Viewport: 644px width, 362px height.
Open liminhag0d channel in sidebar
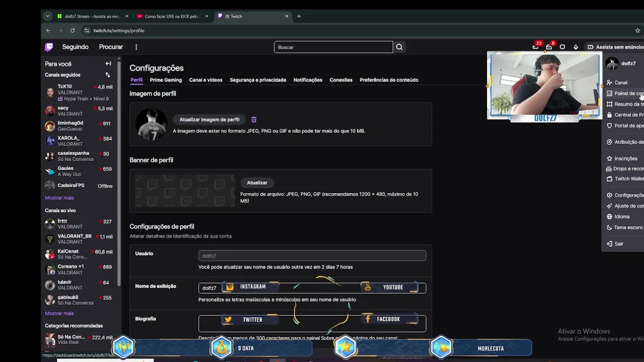click(x=78, y=126)
